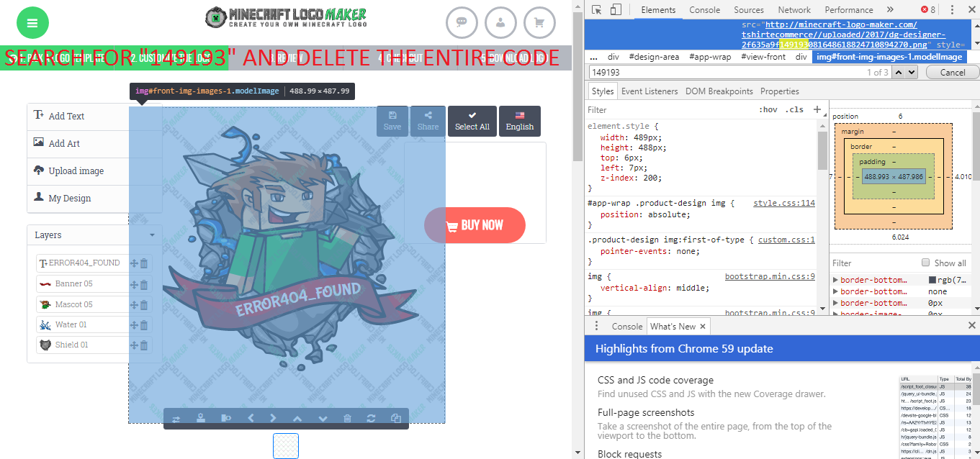Screen dimensions: 980x459
Task: Activate the DevTools element inspector tool
Action: click(597, 10)
